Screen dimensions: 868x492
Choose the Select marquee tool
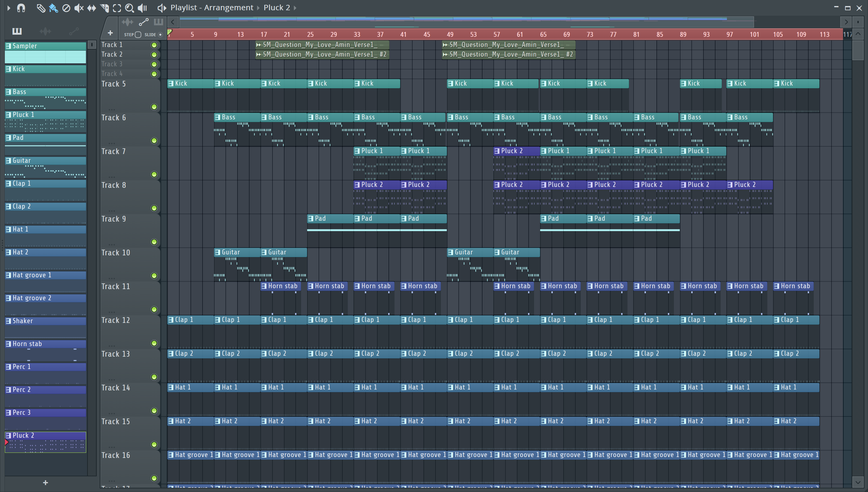click(117, 8)
